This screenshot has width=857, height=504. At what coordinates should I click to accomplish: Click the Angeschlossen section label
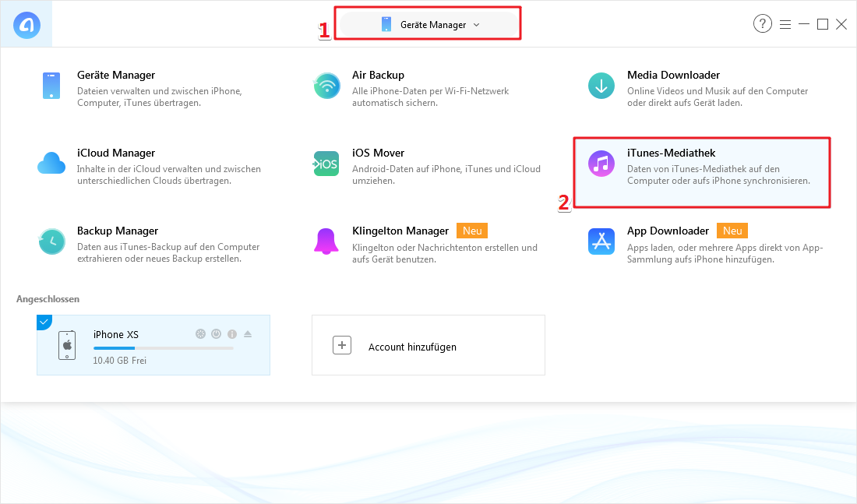48,299
